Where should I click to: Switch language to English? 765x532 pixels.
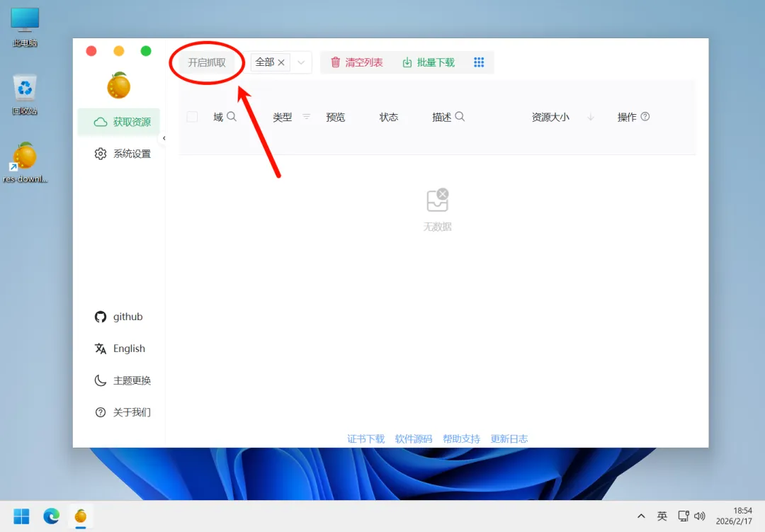click(128, 349)
